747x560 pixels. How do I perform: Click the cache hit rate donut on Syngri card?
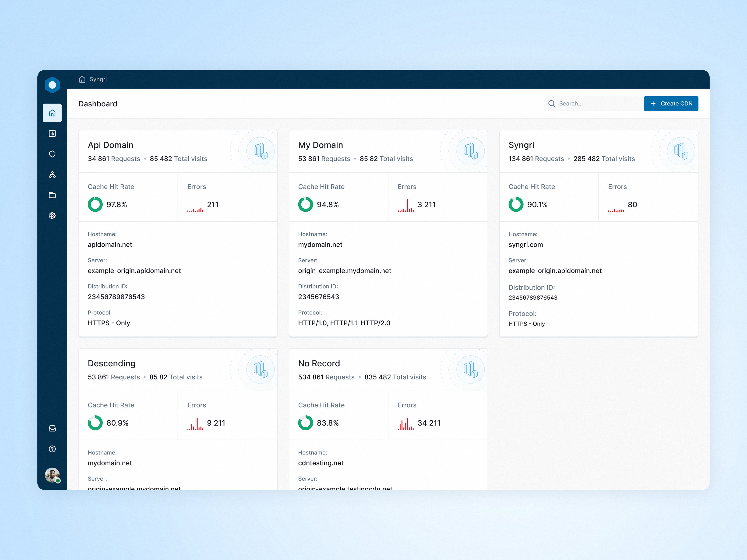(x=516, y=204)
